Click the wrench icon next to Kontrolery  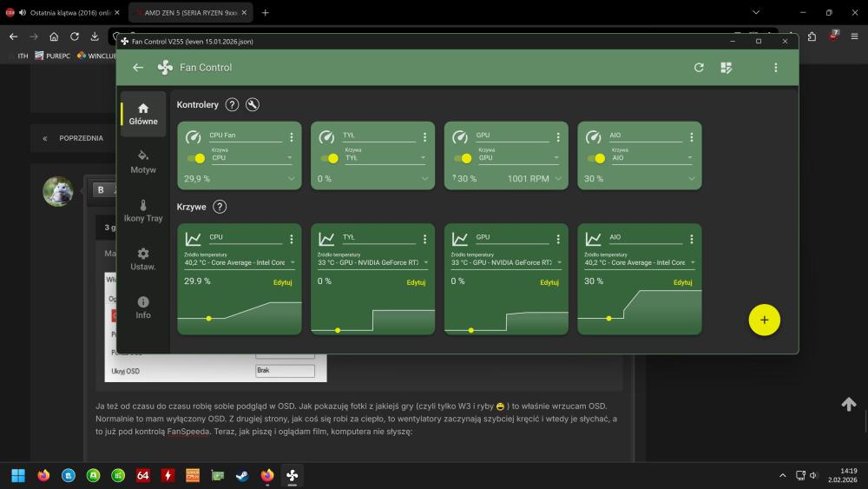[x=253, y=105]
